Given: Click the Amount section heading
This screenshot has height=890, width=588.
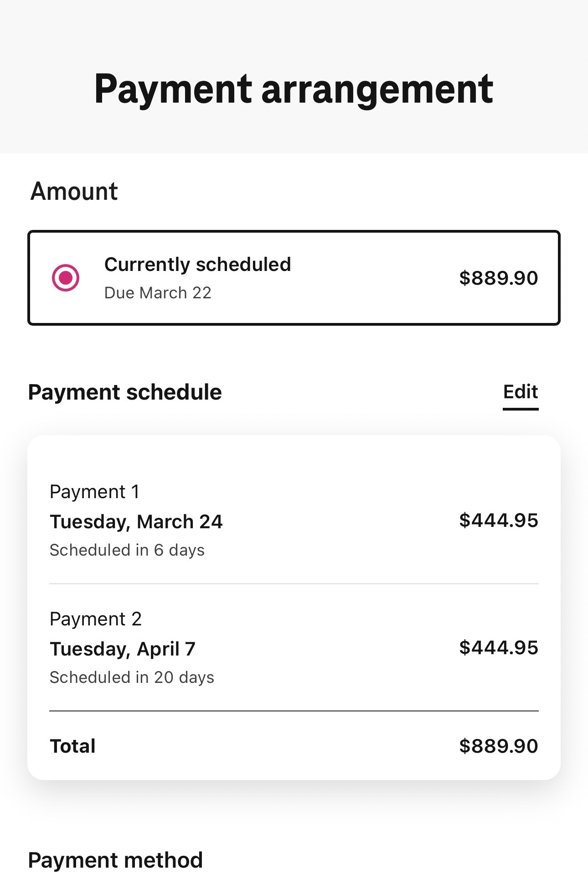Looking at the screenshot, I should pyautogui.click(x=74, y=191).
